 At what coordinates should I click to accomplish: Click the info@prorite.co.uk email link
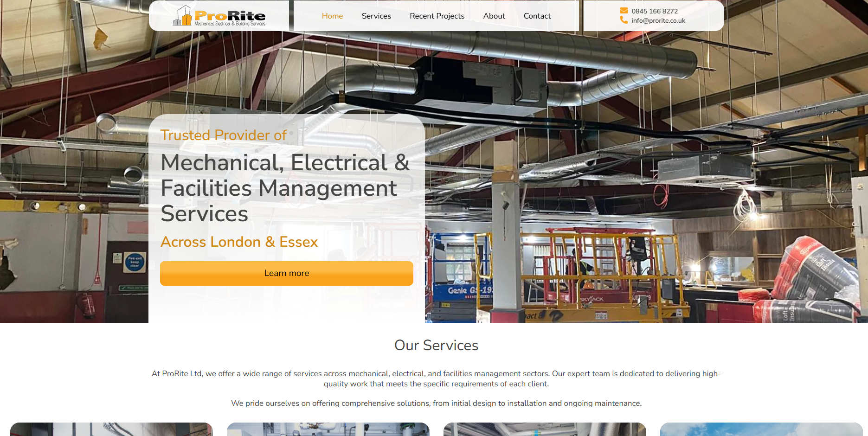(x=658, y=20)
